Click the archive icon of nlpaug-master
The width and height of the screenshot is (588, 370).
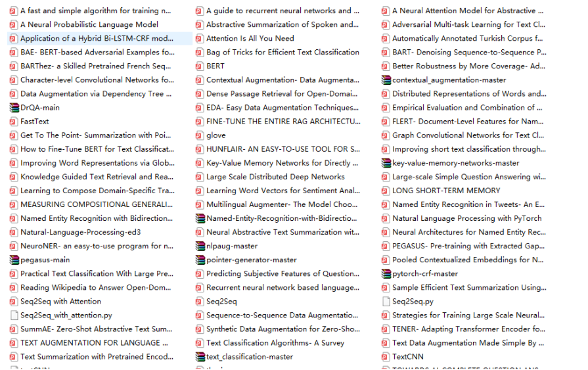tap(200, 246)
